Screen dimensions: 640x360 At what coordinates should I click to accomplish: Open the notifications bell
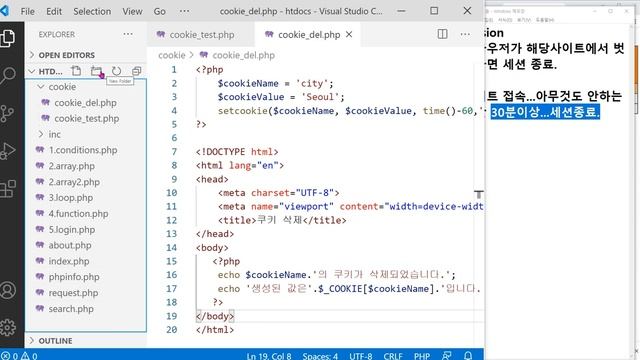coord(468,356)
